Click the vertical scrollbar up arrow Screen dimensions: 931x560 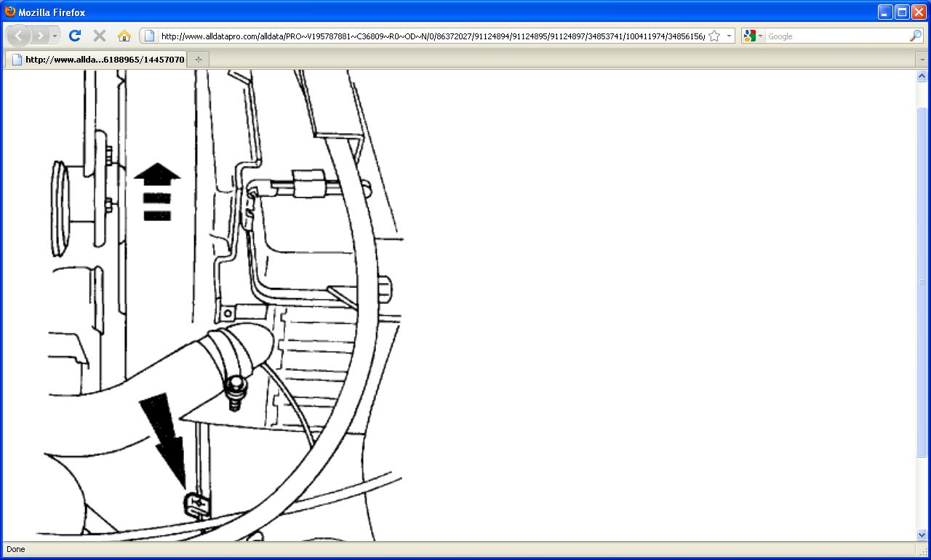[922, 76]
